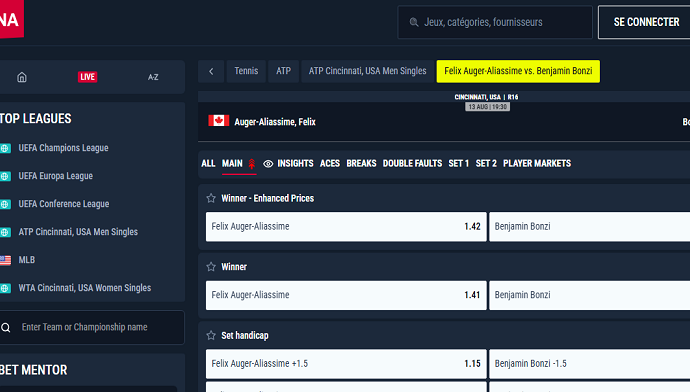
Task: Switch to the INSIGHTS tab
Action: click(x=295, y=164)
